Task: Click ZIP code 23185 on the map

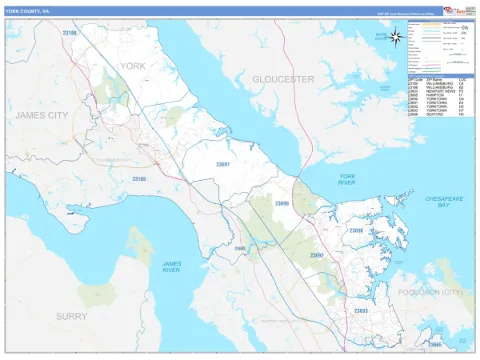Action: (139, 179)
